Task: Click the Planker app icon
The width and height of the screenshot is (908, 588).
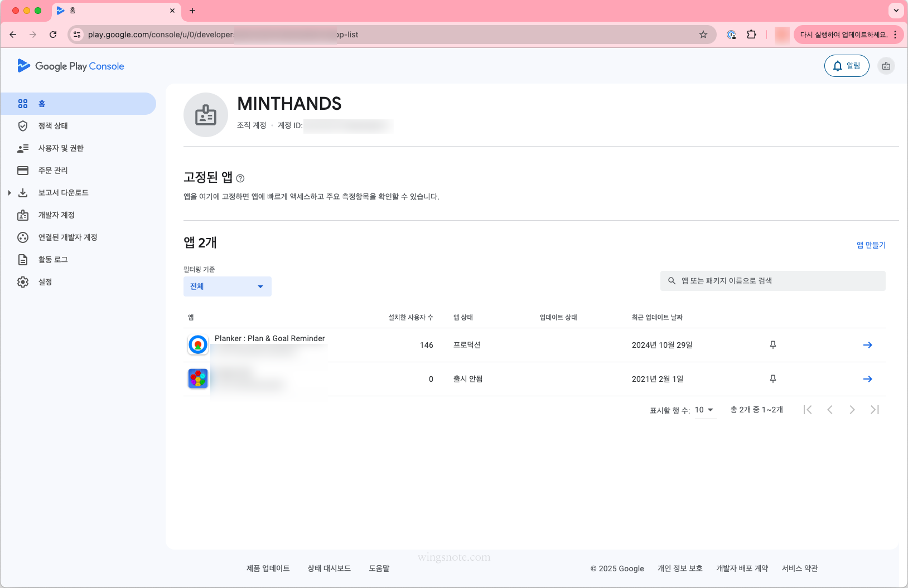Action: point(198,345)
